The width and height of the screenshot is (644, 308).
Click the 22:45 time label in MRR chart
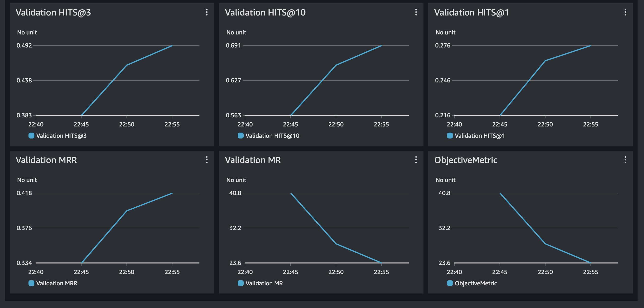[81, 272]
